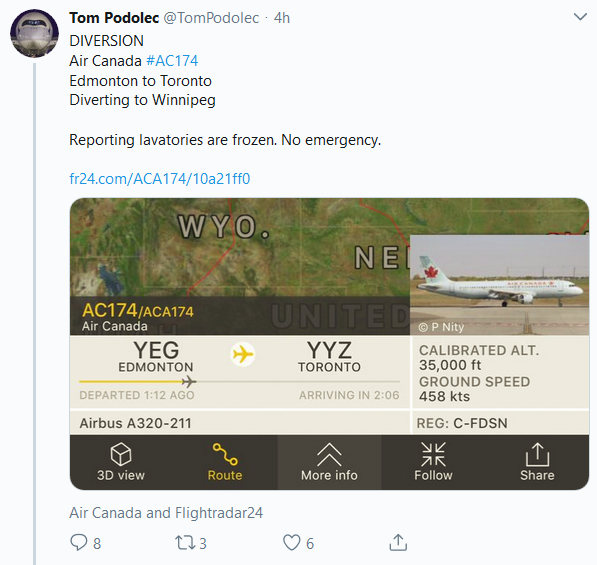Click the 3D view cube icon

[121, 454]
